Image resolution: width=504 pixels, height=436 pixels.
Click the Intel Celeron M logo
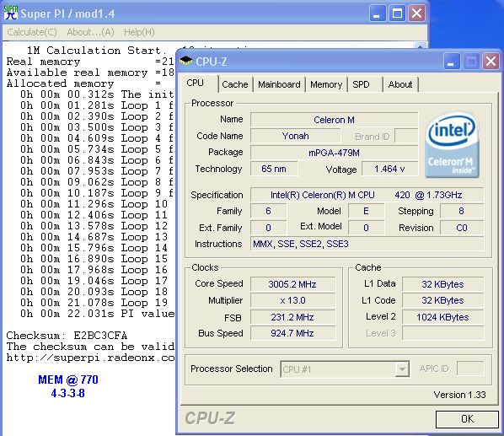click(x=452, y=144)
